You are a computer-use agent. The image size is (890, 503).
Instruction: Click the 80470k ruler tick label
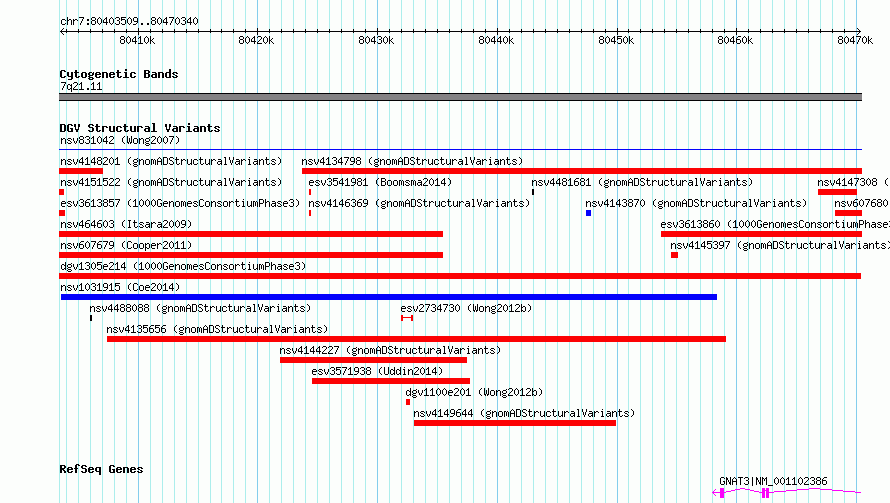pyautogui.click(x=855, y=40)
